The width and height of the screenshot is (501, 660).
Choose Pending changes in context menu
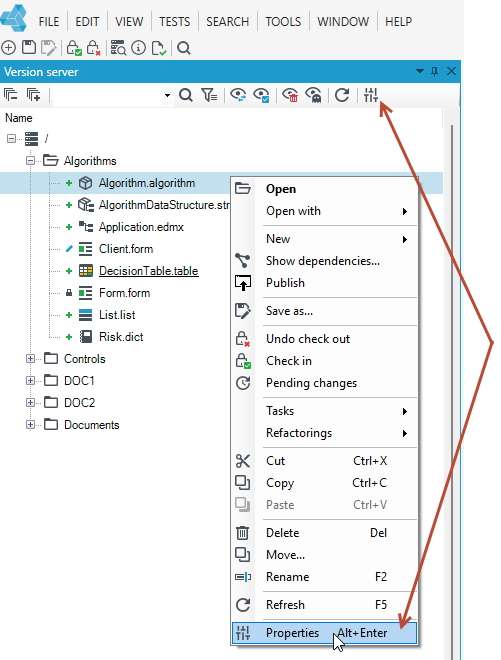click(324, 383)
